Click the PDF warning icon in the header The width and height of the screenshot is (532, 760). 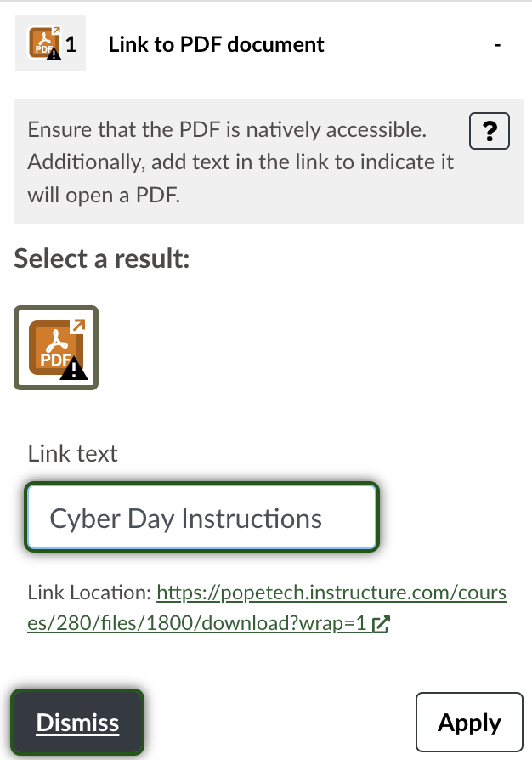pos(44,43)
